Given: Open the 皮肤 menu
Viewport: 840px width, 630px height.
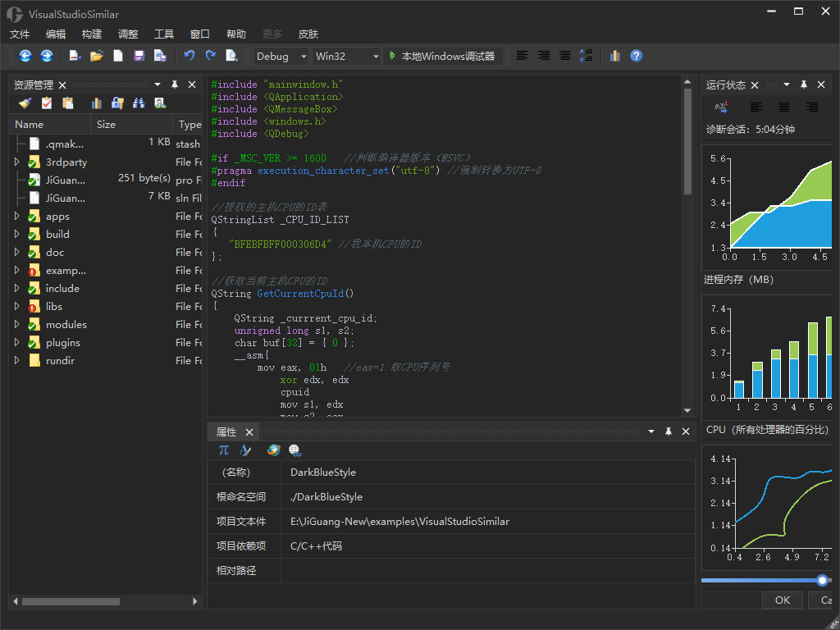Looking at the screenshot, I should coord(308,34).
